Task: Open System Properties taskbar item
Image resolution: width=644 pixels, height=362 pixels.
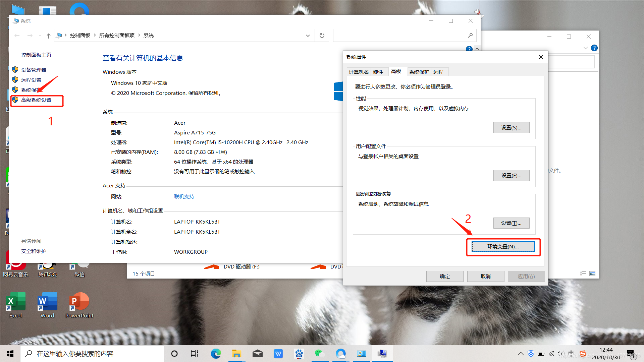Action: point(382,354)
